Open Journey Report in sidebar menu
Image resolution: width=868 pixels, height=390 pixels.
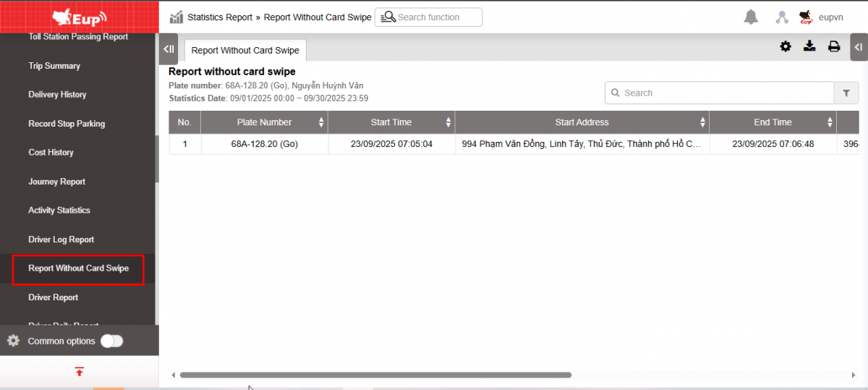(x=57, y=182)
